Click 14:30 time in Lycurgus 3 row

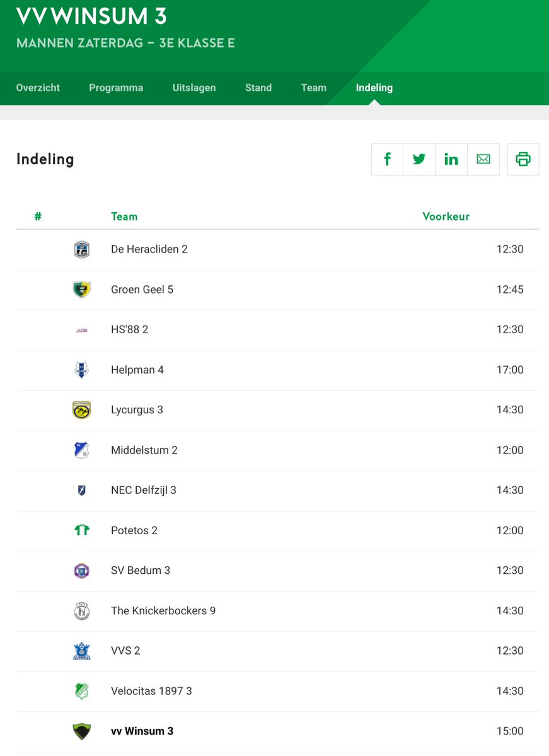tap(510, 410)
